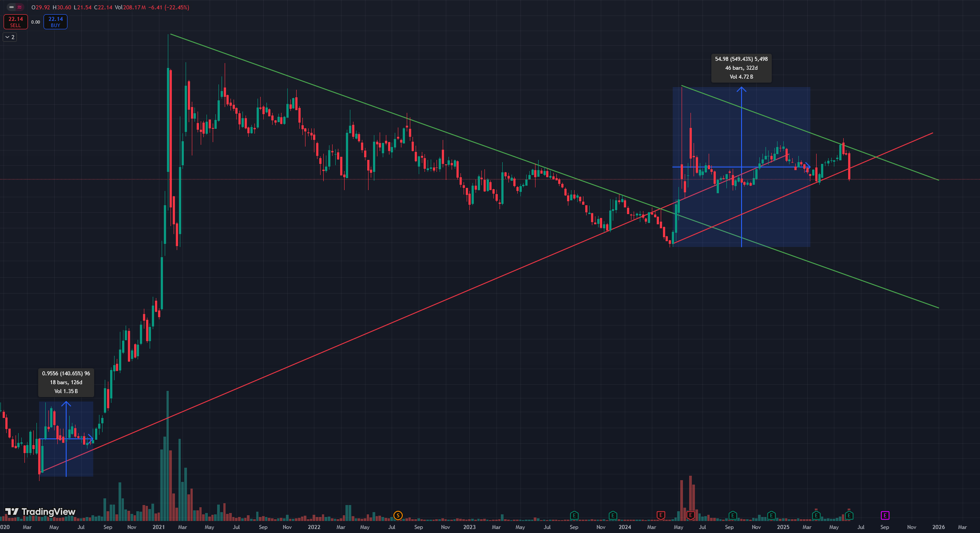
Task: Click the L21.54 low price value
Action: coord(83,8)
